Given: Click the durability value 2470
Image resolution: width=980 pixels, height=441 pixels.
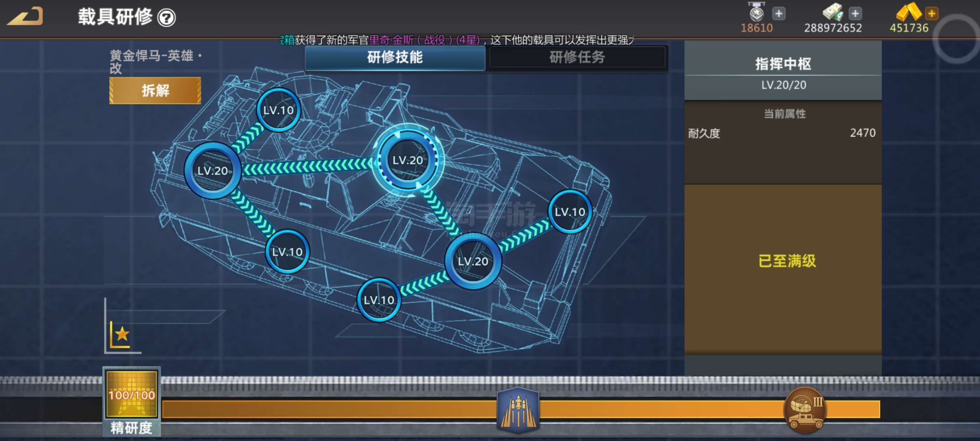Looking at the screenshot, I should 862,133.
